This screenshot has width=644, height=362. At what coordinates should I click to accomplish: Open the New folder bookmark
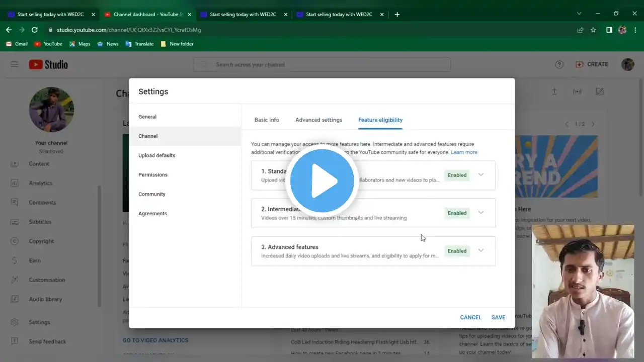pos(177,44)
